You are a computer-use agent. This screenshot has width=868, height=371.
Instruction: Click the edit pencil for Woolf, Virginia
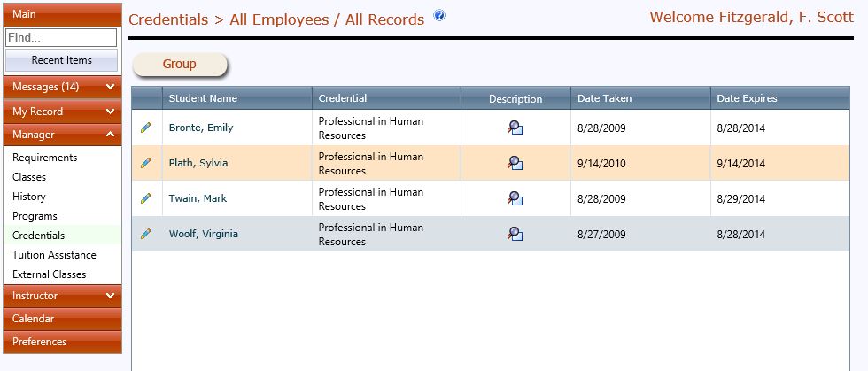pyautogui.click(x=146, y=234)
